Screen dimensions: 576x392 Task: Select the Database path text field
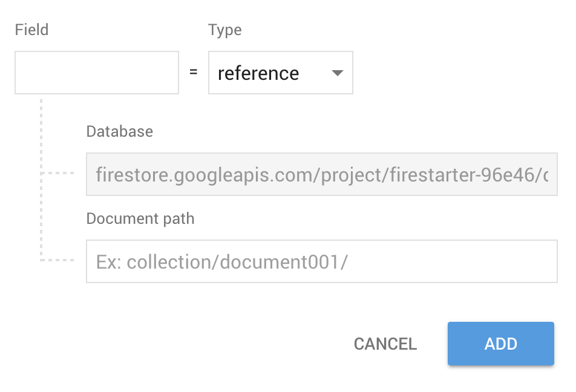point(321,174)
